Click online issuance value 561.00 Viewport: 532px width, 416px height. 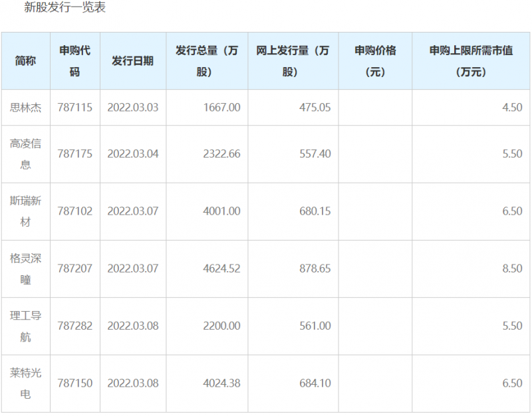315,326
